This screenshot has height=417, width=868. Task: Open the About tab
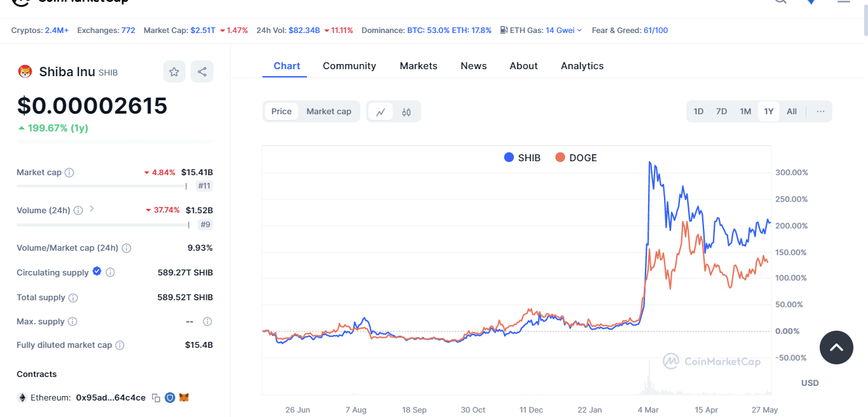524,66
